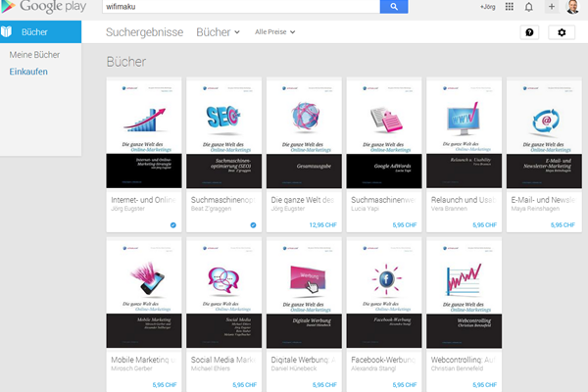Open Einkaufen in the sidebar

pos(28,72)
